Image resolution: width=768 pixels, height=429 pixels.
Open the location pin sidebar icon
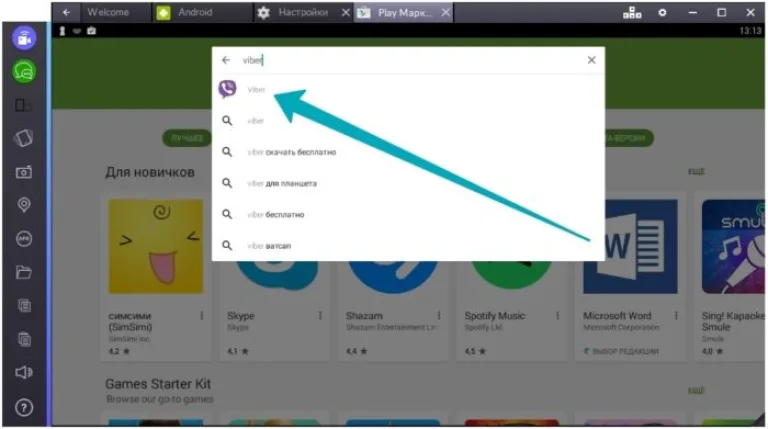(x=24, y=205)
